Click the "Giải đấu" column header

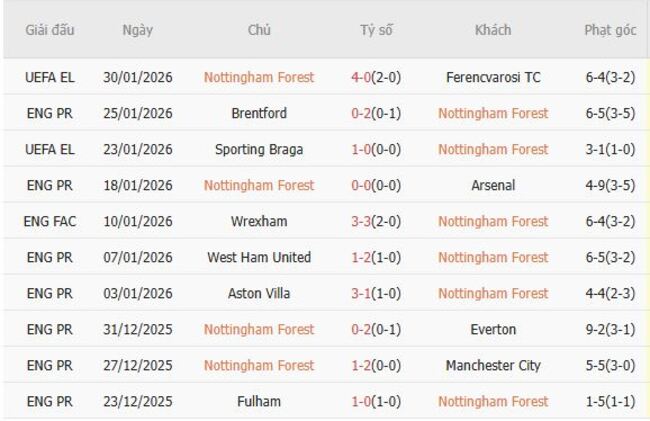click(49, 30)
